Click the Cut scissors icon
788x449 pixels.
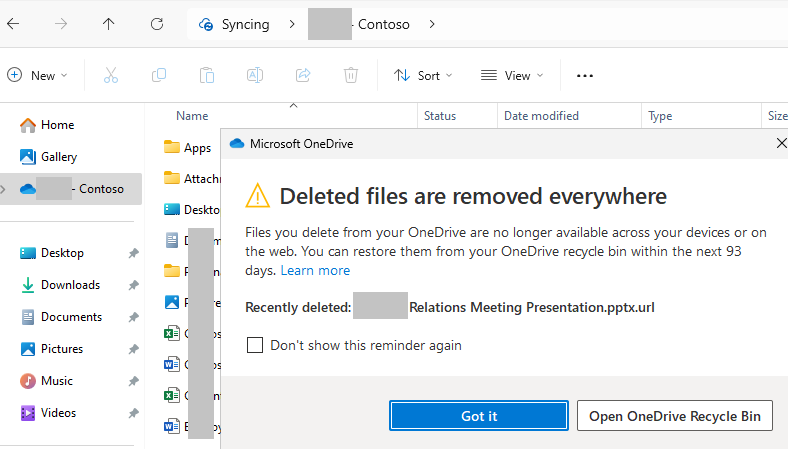(x=111, y=75)
